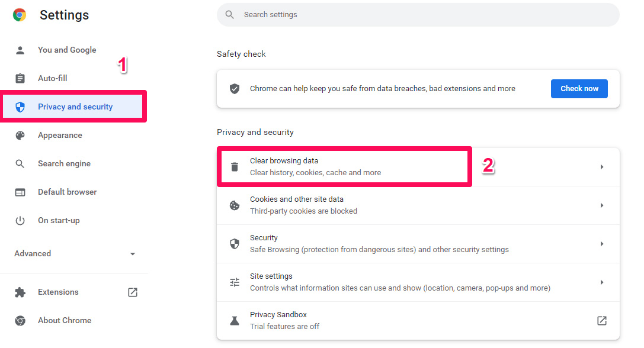Click the Appearance palette icon
Viewport: 644px width, 348px height.
click(x=20, y=135)
